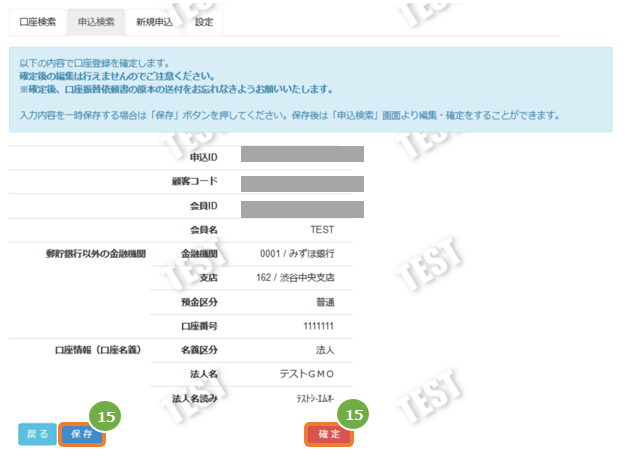Click the 郵貯銀行以外の金融機関 section heading
This screenshot has width=631, height=475.
(x=96, y=254)
